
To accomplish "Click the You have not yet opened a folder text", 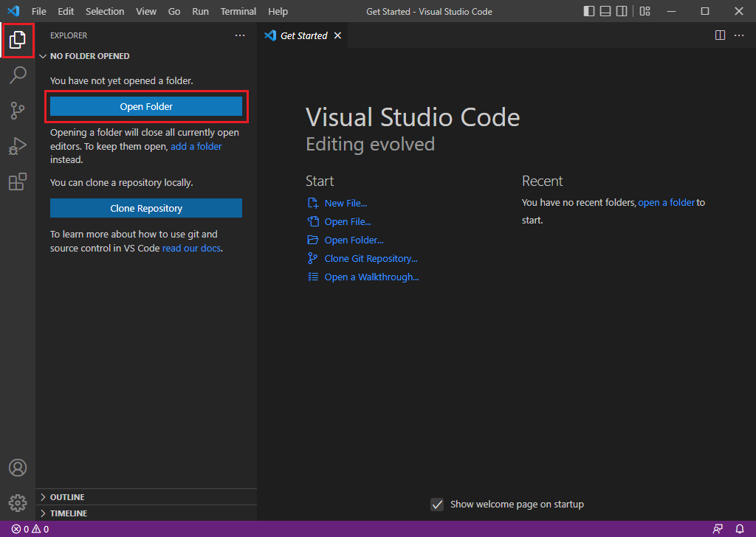I will [x=122, y=80].
